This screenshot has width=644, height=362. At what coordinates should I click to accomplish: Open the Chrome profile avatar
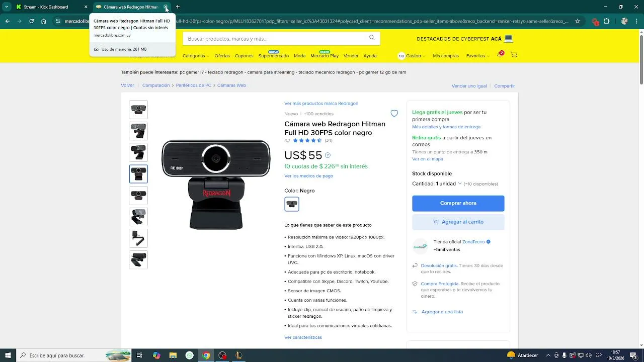624,21
